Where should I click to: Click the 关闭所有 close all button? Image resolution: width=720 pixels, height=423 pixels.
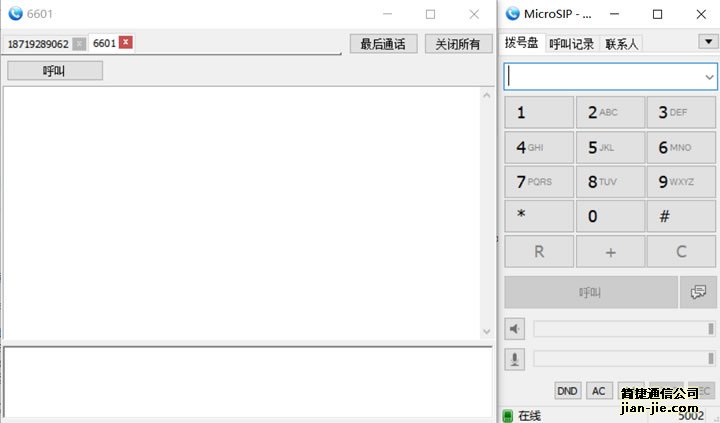[x=458, y=44]
